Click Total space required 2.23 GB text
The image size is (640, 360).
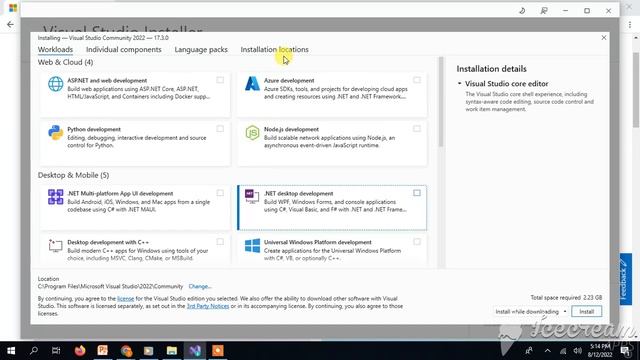click(566, 298)
